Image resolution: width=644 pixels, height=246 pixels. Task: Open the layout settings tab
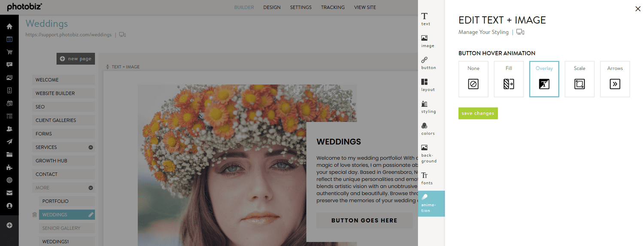[431, 85]
